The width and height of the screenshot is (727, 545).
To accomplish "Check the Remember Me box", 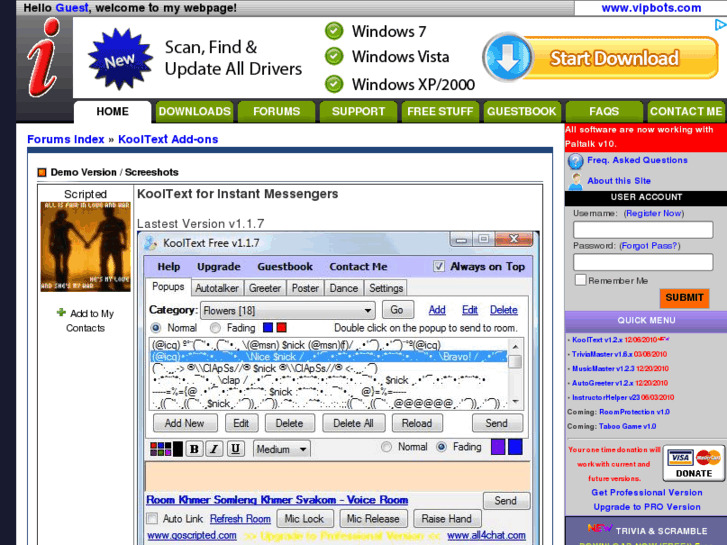I will (580, 280).
